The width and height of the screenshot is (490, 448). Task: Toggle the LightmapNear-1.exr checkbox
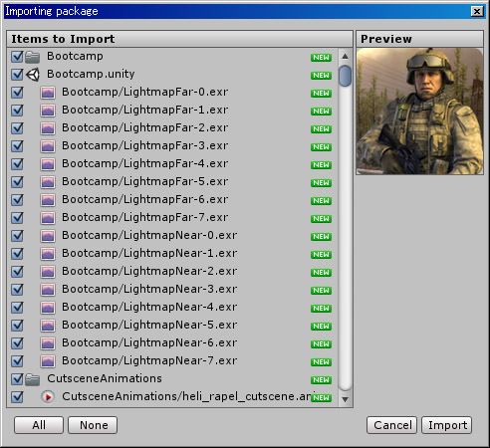pyautogui.click(x=17, y=254)
